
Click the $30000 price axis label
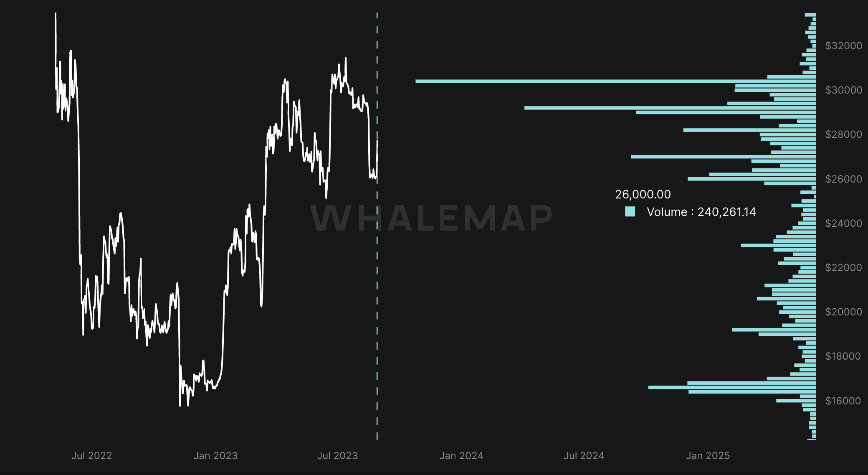point(843,90)
